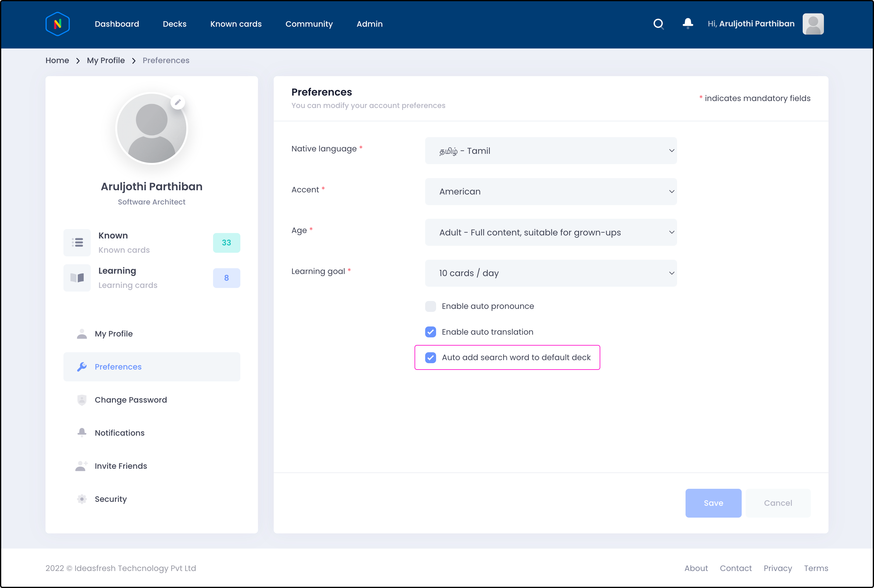Navigate to the Community menu item

309,24
